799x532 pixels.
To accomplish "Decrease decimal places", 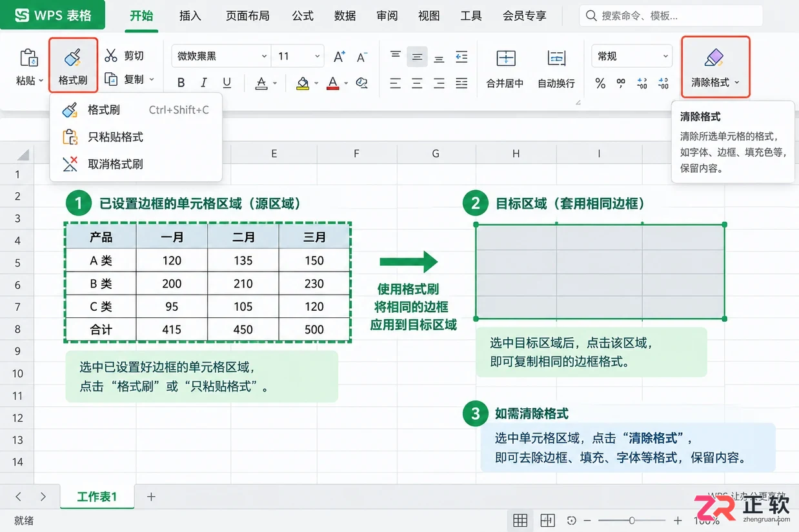I will pos(663,83).
